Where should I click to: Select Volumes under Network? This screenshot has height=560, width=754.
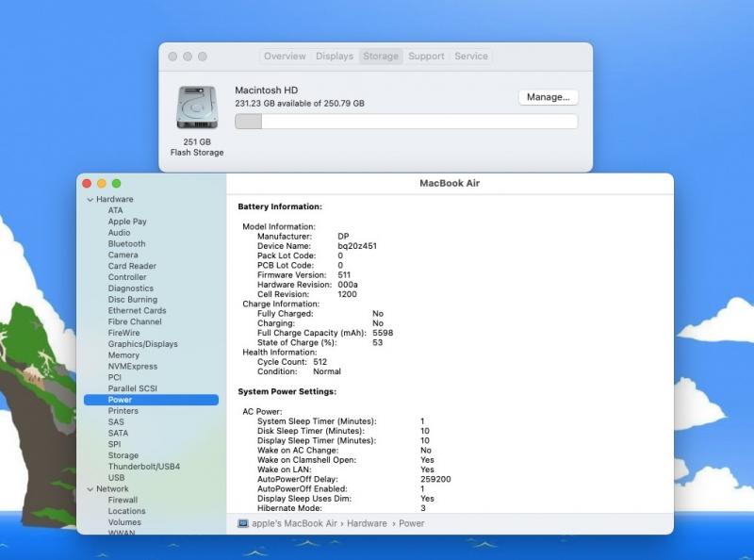[x=124, y=522]
